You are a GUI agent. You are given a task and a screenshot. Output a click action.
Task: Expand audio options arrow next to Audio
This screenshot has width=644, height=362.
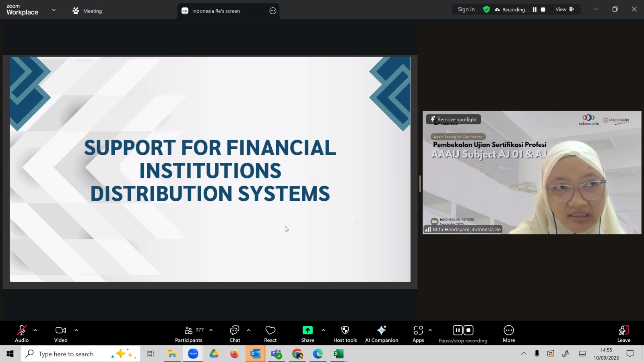35,330
